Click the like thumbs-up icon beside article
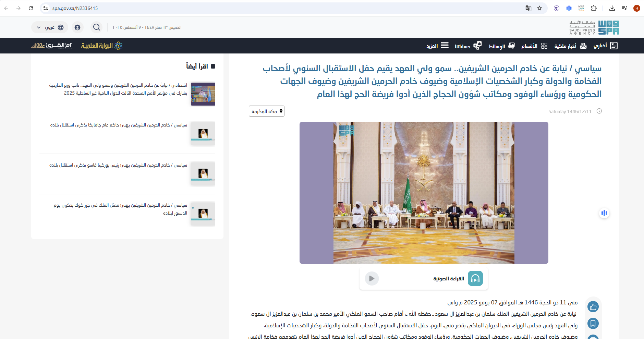Viewport: 644px width, 339px height. (x=593, y=307)
